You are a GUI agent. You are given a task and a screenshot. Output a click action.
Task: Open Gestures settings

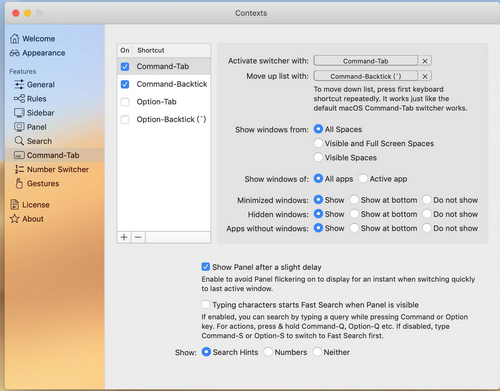coord(43,183)
